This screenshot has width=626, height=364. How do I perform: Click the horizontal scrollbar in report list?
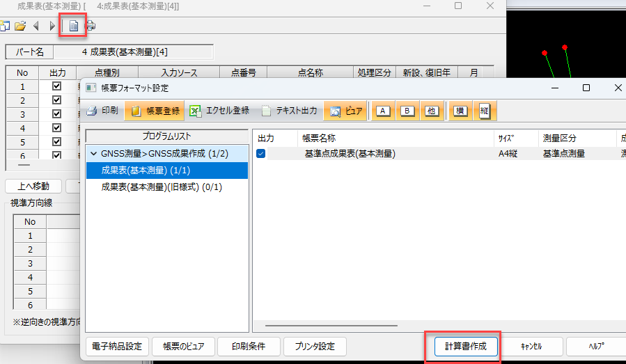point(331,326)
